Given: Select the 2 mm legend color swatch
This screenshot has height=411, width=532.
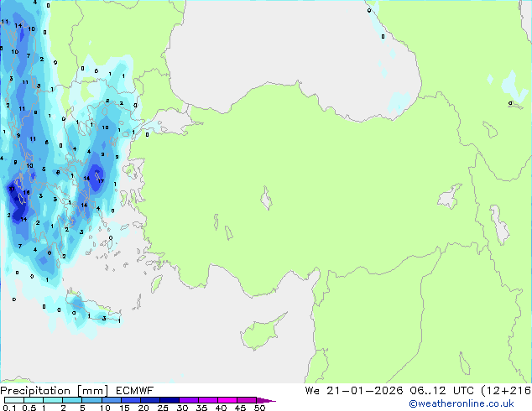Looking at the screenshot, I should 73,400.
